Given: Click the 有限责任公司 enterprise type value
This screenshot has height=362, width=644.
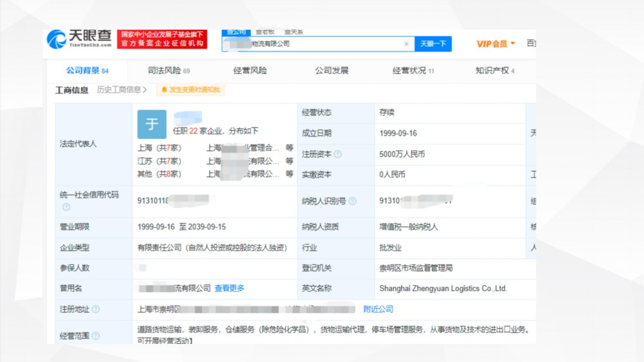Looking at the screenshot, I should point(212,248).
